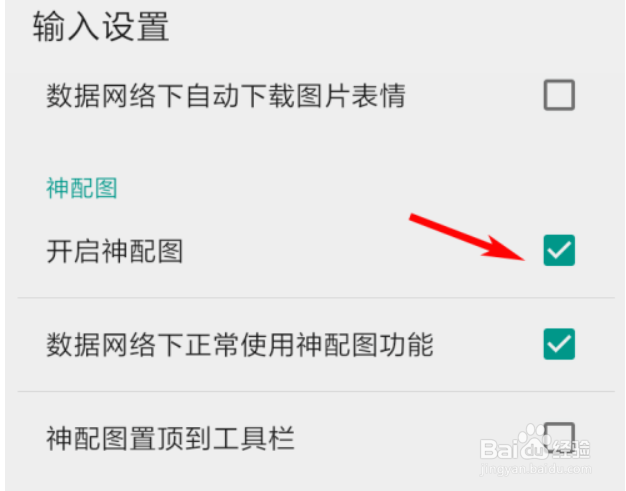Click the divider above 神配图置顶到工具栏
Image resolution: width=626 pixels, height=491 pixels.
coord(316,391)
